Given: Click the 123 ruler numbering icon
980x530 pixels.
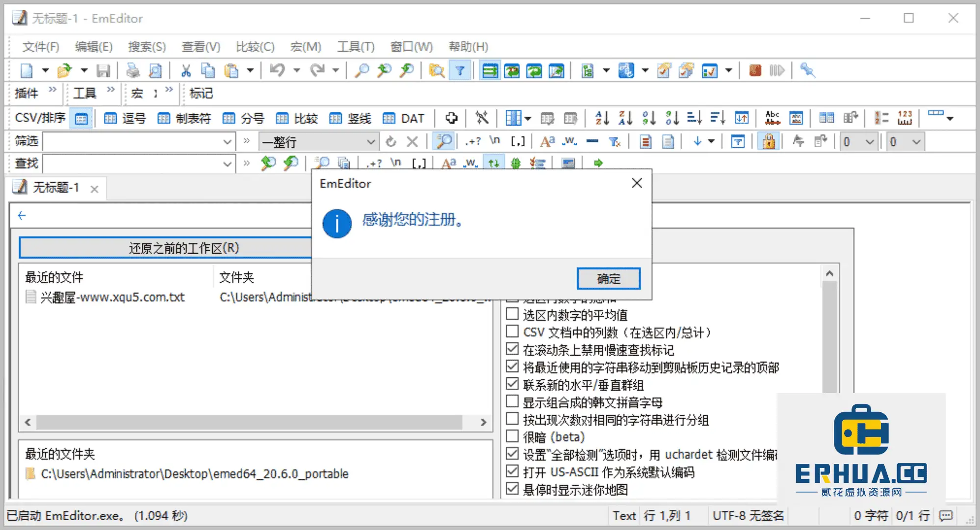Looking at the screenshot, I should pos(905,118).
